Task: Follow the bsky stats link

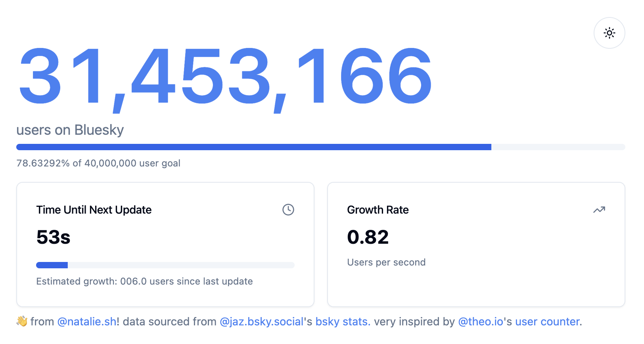Action: [343, 321]
